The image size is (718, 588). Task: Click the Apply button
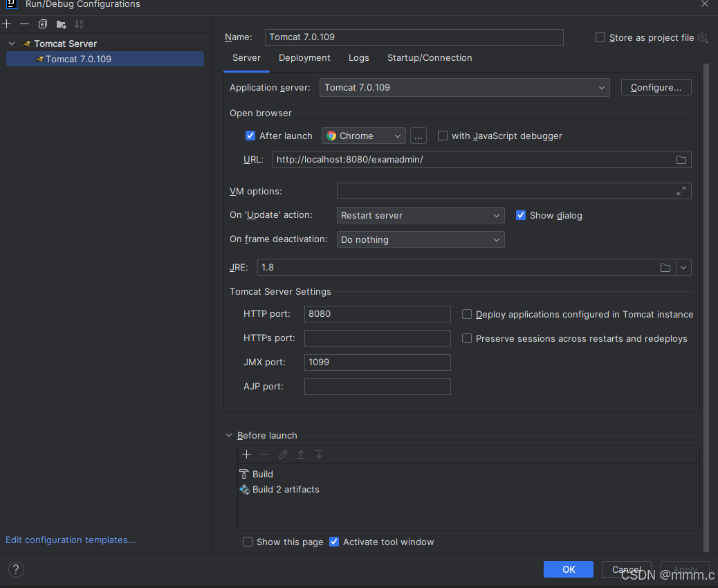[685, 569]
